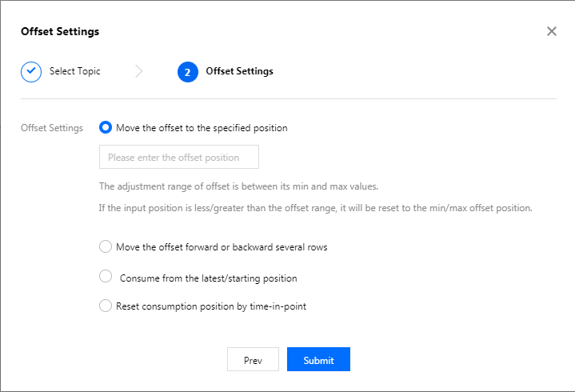Select the 'Move the offset to the specified position' radio

pyautogui.click(x=106, y=128)
